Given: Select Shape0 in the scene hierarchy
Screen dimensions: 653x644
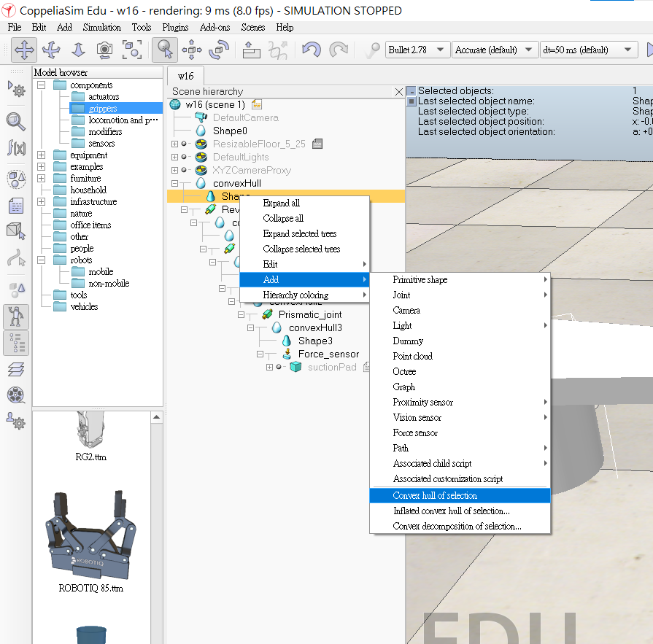Looking at the screenshot, I should [x=230, y=131].
